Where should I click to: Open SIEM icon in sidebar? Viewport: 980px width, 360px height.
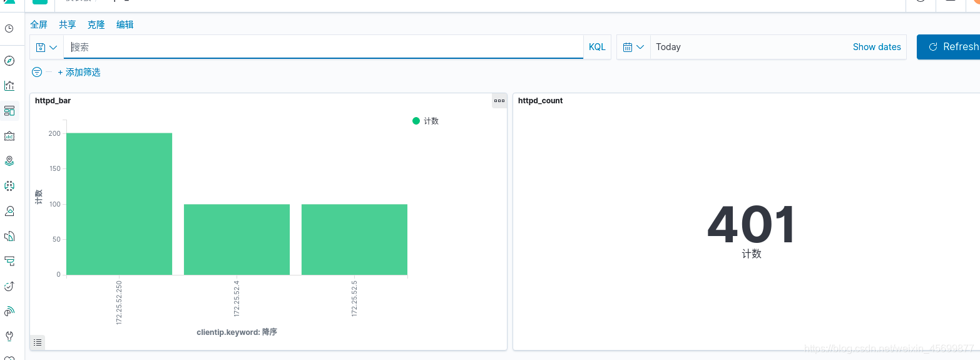(x=9, y=311)
